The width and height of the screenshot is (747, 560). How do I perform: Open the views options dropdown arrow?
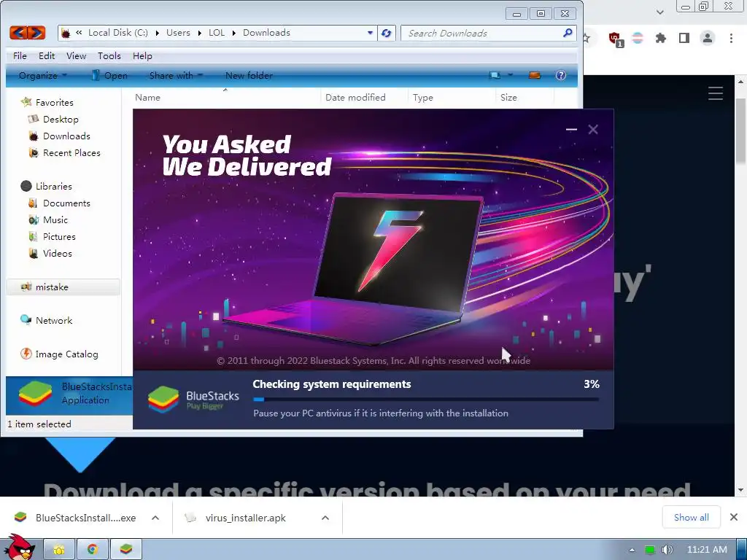[x=510, y=75]
